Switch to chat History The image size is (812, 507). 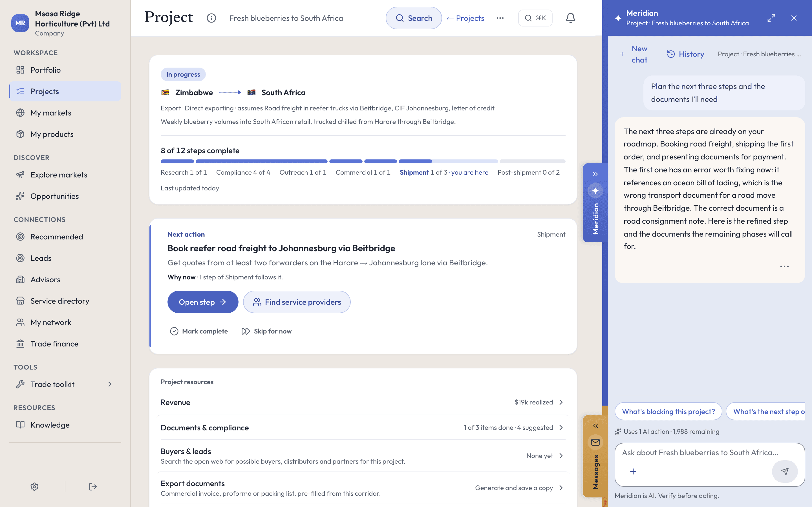[685, 54]
